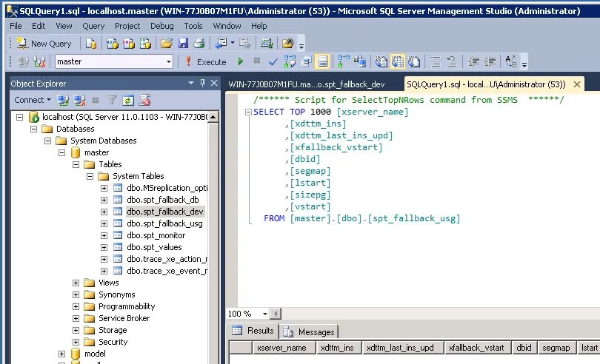
Task: Select the Programmability folder
Action: coord(127,306)
